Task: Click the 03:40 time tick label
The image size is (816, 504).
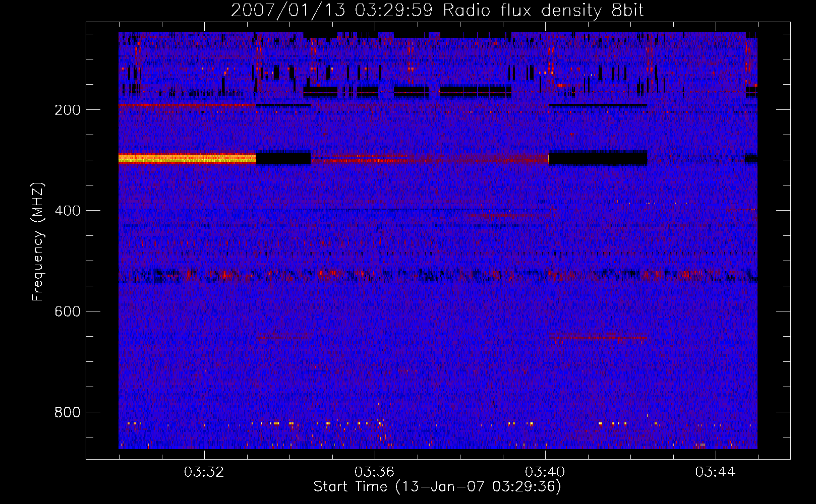Action: click(545, 472)
